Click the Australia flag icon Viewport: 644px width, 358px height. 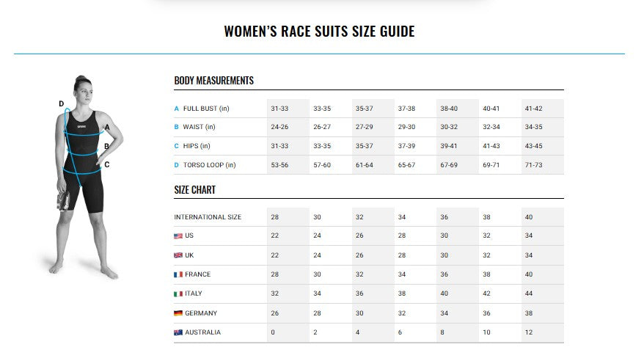pyautogui.click(x=178, y=332)
